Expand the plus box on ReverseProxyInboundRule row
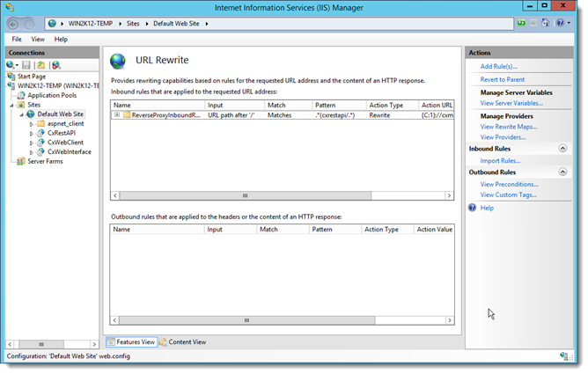 [x=117, y=114]
